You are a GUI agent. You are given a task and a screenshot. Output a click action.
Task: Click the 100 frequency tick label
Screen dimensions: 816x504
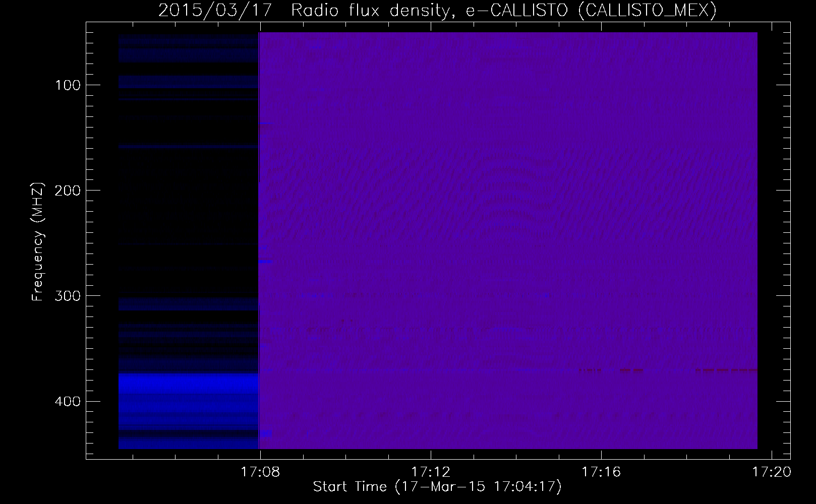click(x=69, y=85)
